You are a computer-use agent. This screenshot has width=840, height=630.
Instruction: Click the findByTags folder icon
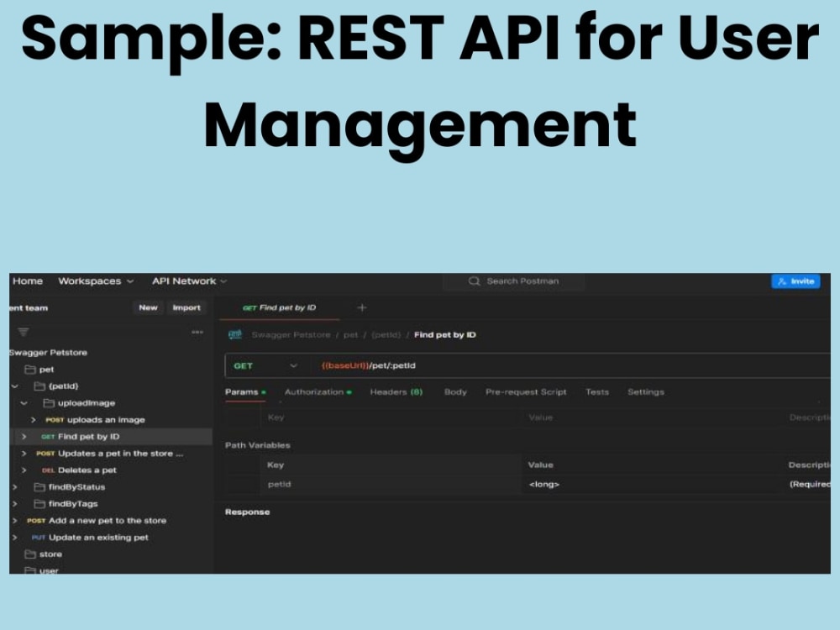tap(39, 503)
